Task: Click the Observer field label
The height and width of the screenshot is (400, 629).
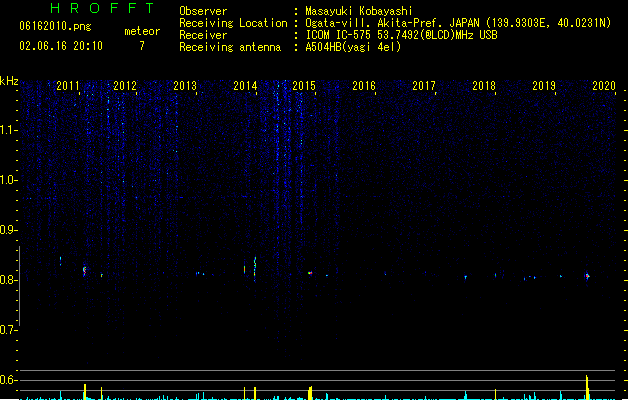Action: point(203,11)
